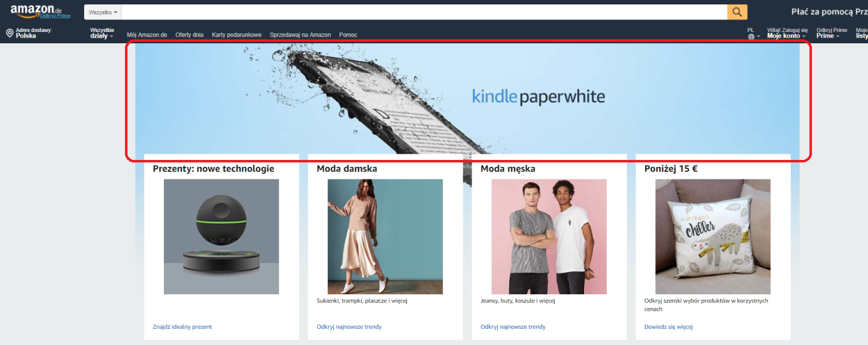868x345 pixels.
Task: Click Odkryj najnowsze trendy under Moda damska
Action: 349,327
